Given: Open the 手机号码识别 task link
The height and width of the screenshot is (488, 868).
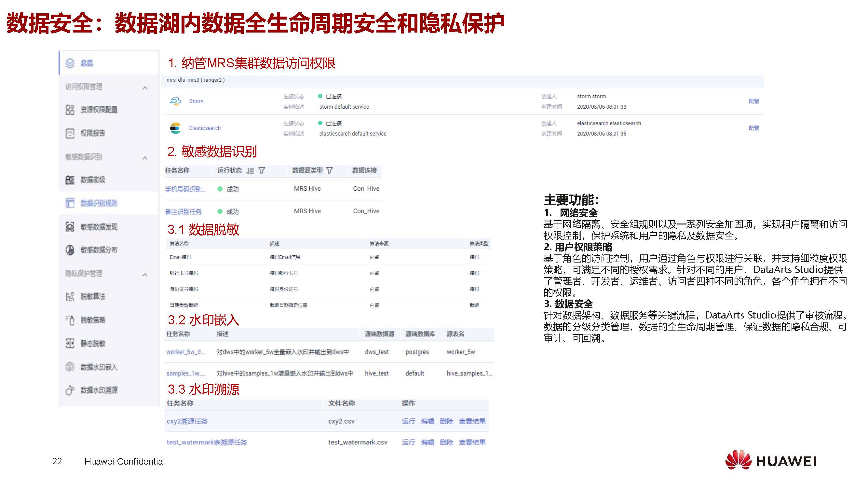Looking at the screenshot, I should coord(185,189).
